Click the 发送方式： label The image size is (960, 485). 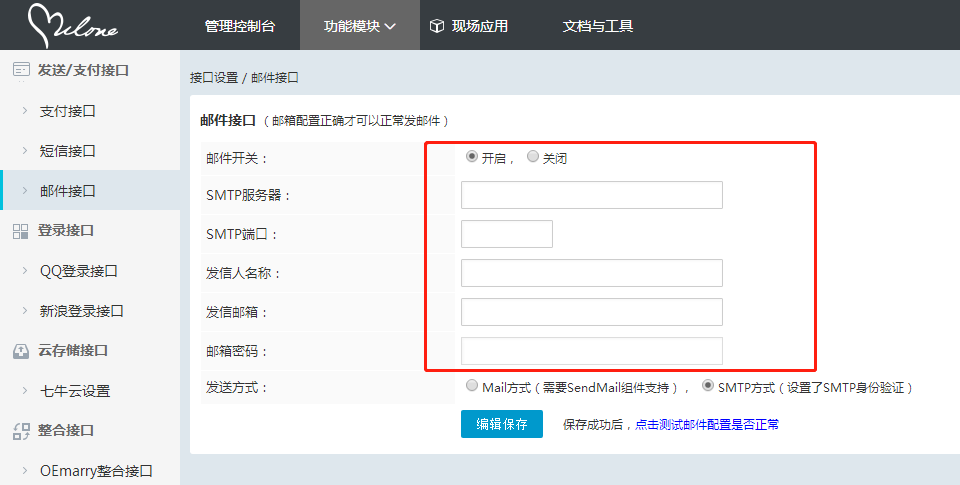(x=237, y=388)
